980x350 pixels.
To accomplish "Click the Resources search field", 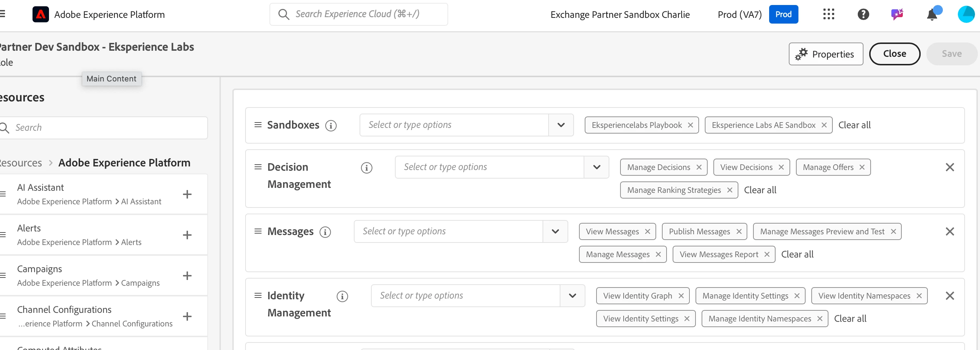I will click(x=107, y=128).
